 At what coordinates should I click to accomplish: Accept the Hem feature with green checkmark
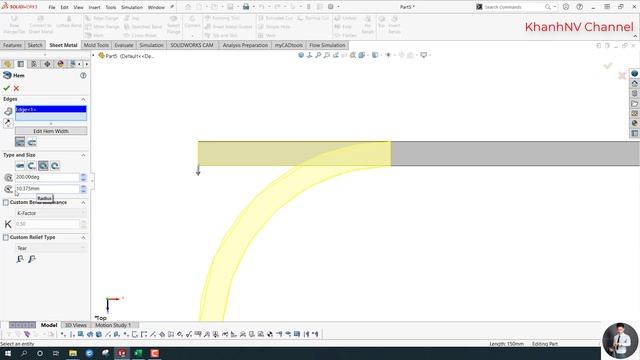click(7, 88)
